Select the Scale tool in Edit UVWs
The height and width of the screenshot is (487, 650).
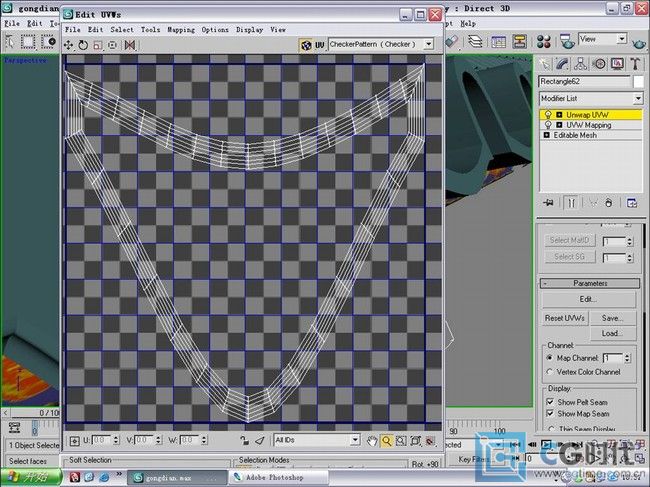tap(97, 45)
